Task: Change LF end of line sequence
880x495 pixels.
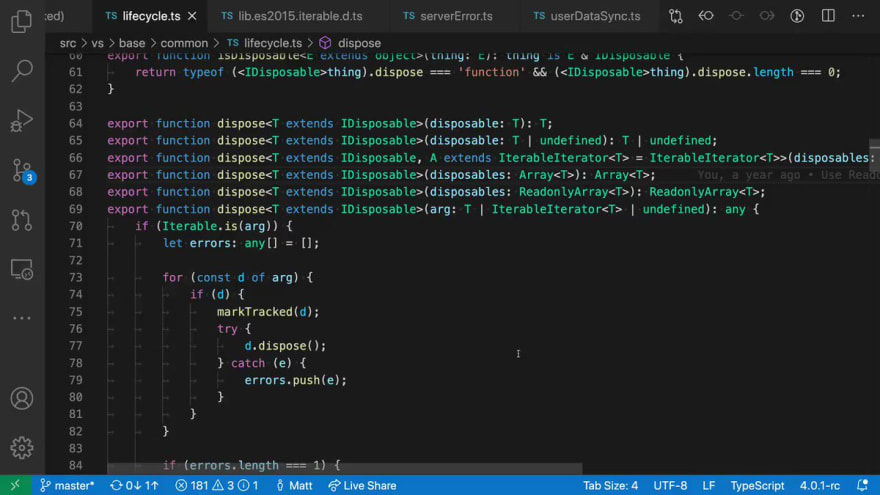Action: 709,485
